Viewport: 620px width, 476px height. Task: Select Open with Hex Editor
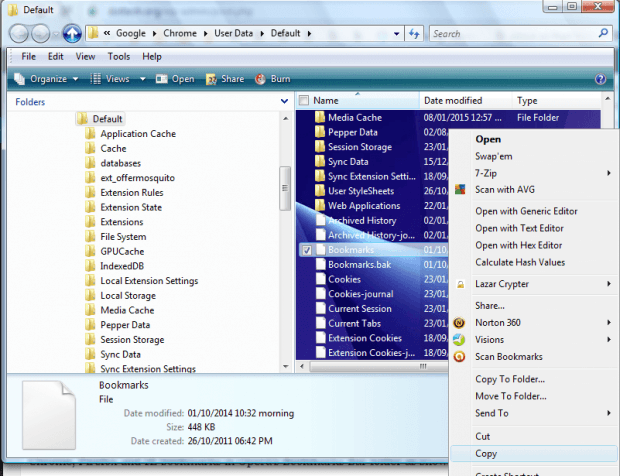click(x=518, y=245)
